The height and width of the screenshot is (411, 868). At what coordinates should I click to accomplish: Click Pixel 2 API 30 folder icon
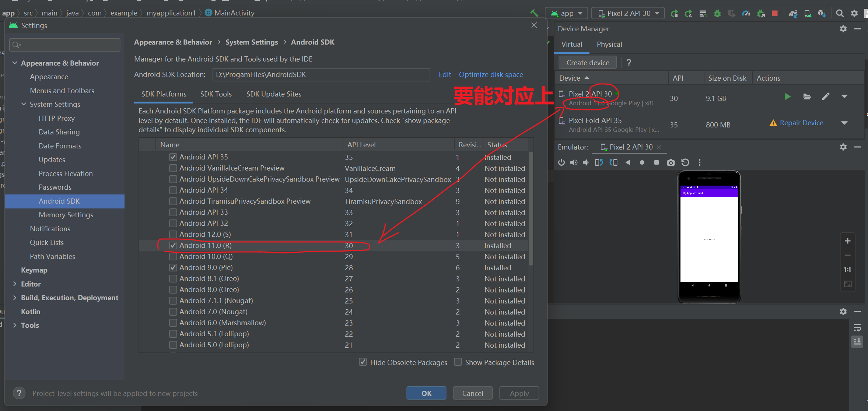click(x=807, y=96)
